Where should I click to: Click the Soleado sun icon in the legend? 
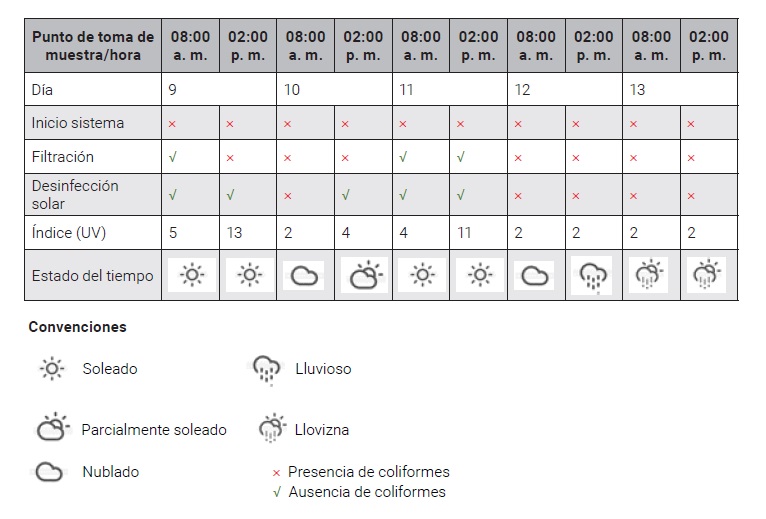51,369
